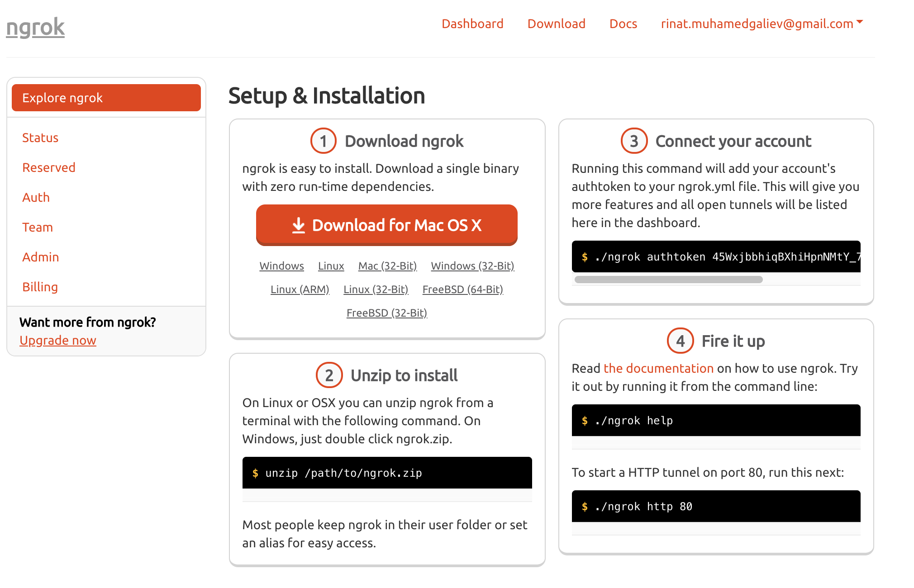Click the Fire it up heading
914x588 pixels.
click(733, 341)
